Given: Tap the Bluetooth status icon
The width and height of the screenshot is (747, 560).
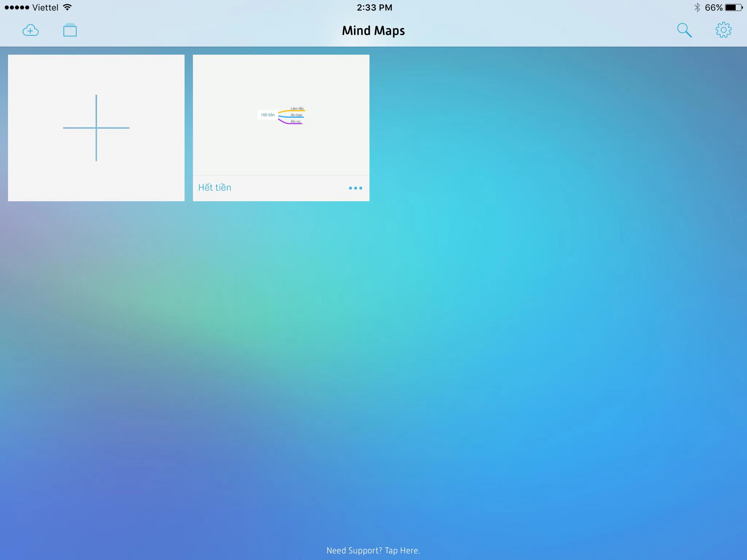Looking at the screenshot, I should [697, 7].
